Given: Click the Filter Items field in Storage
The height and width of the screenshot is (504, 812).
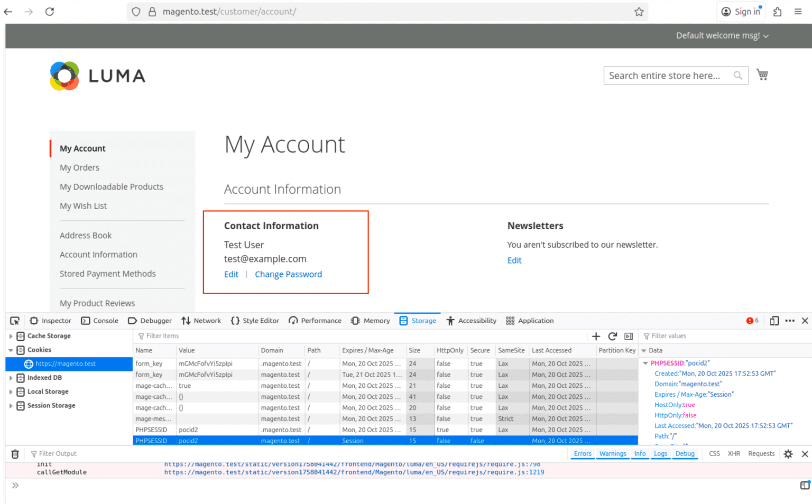Looking at the screenshot, I should [x=359, y=336].
